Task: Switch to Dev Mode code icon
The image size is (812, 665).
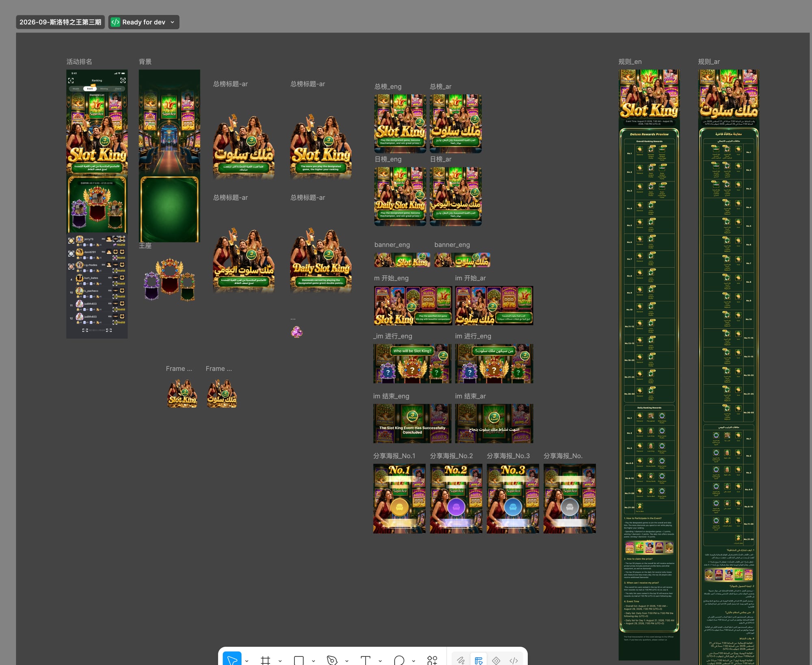Action: pyautogui.click(x=514, y=660)
